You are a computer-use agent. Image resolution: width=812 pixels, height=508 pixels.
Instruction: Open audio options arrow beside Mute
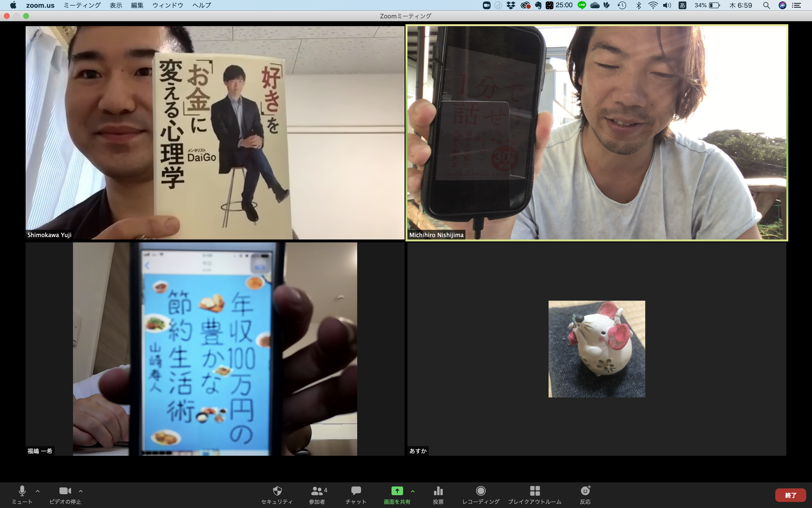pos(38,491)
